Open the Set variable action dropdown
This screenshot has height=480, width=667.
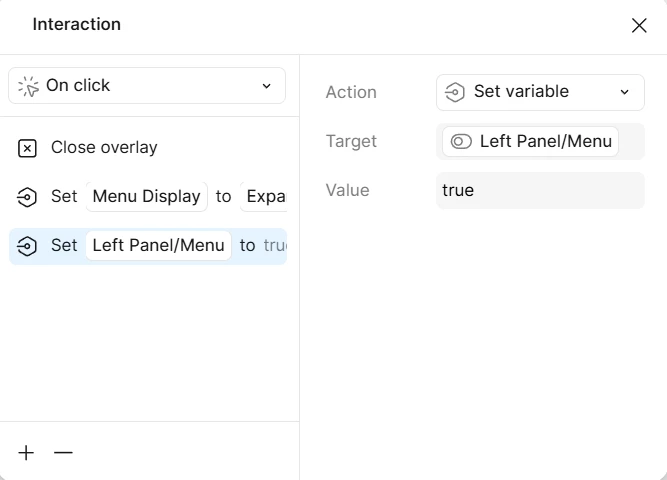540,92
